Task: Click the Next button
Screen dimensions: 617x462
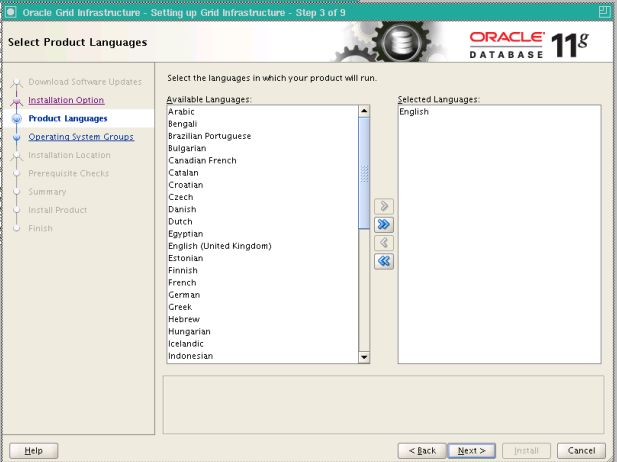Action: click(x=471, y=451)
